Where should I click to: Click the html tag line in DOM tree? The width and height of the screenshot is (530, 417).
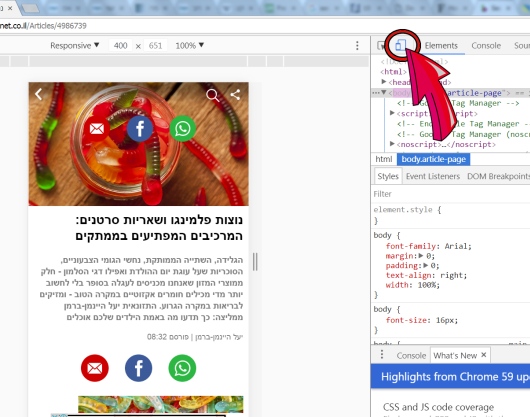tap(393, 72)
